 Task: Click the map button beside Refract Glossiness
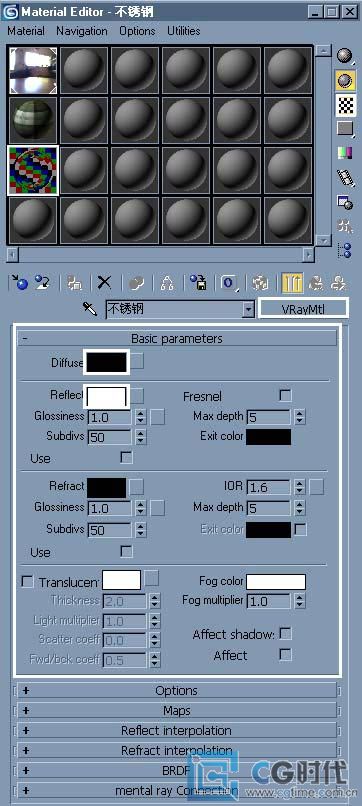coord(158,508)
